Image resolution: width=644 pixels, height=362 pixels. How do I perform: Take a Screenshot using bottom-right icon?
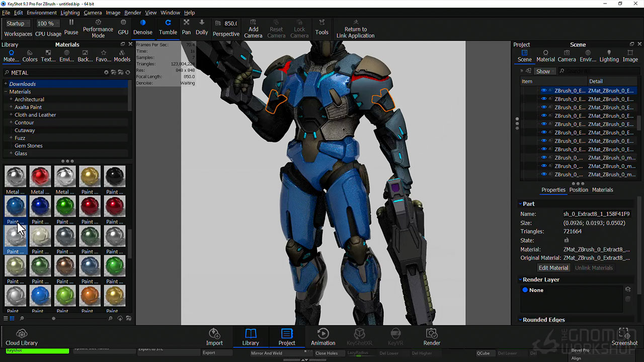click(624, 337)
